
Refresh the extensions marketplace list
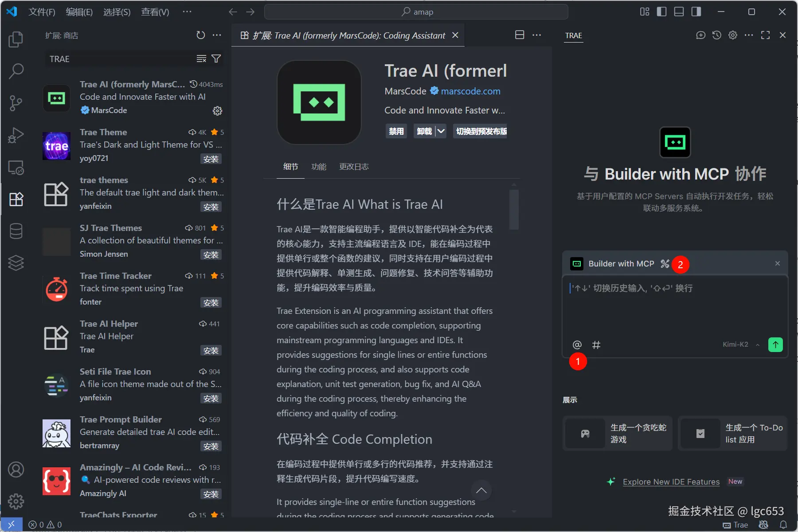[x=201, y=35]
